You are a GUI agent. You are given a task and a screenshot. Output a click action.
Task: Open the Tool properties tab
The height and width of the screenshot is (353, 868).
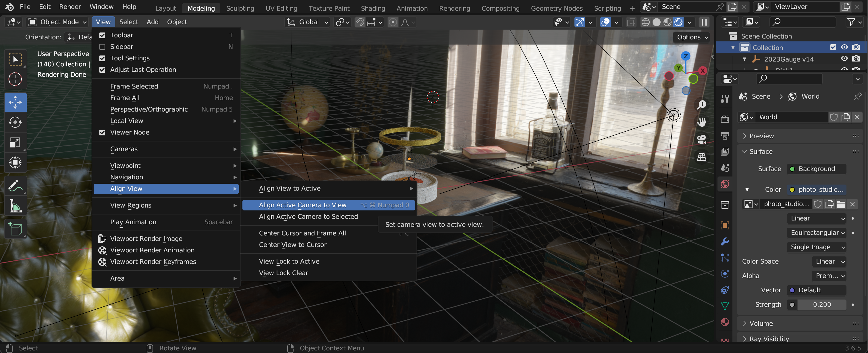pos(725,99)
